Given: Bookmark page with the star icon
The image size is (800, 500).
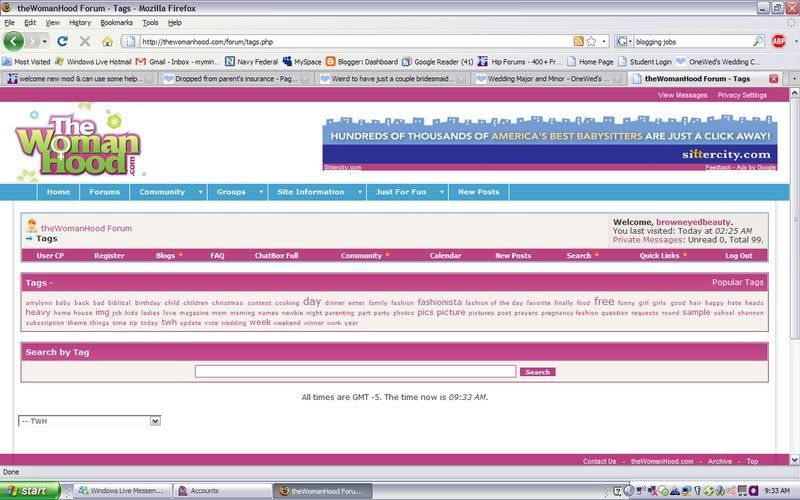Looking at the screenshot, I should tap(592, 41).
